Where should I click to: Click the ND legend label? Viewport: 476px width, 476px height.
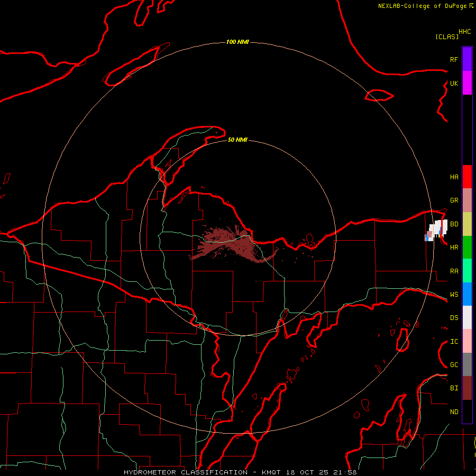(x=454, y=412)
